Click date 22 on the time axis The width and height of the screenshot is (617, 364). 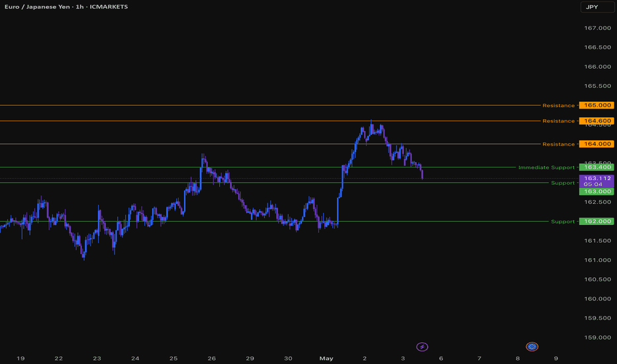59,359
